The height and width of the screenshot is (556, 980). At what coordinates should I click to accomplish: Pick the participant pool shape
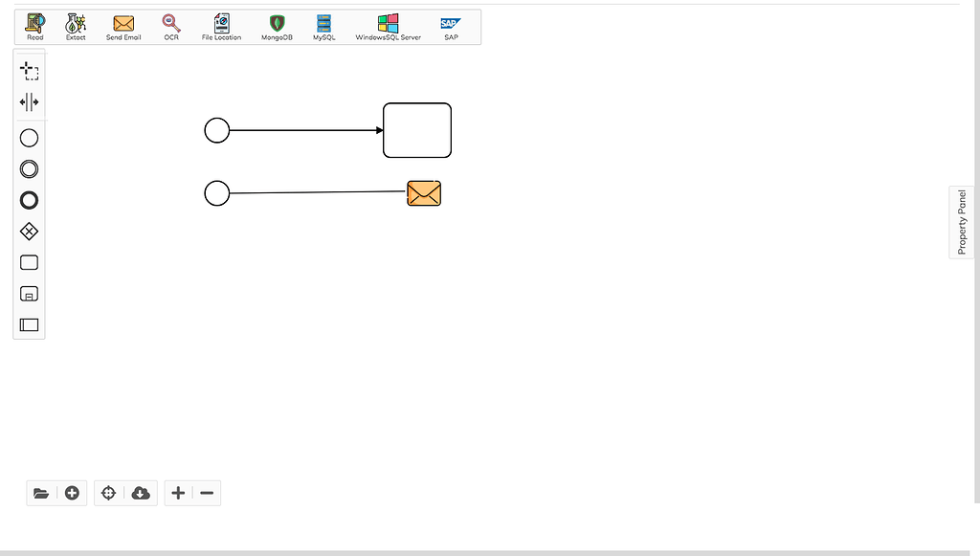(x=29, y=324)
